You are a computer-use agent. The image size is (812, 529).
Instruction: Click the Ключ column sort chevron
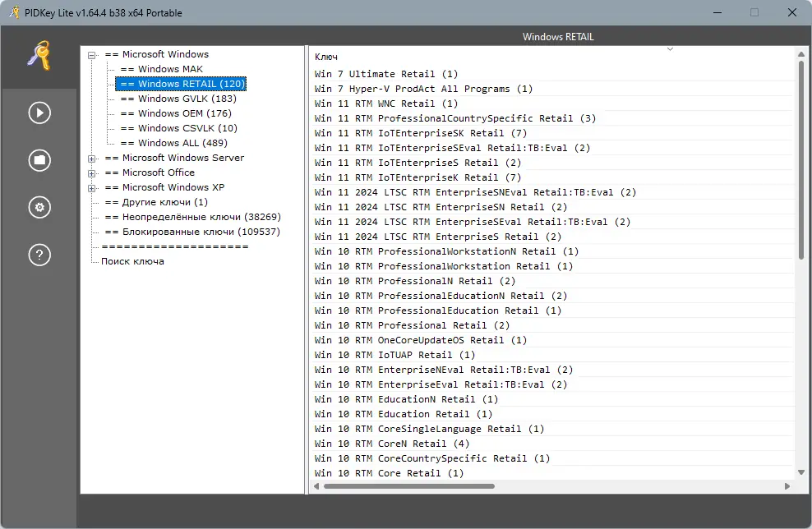tap(670, 49)
